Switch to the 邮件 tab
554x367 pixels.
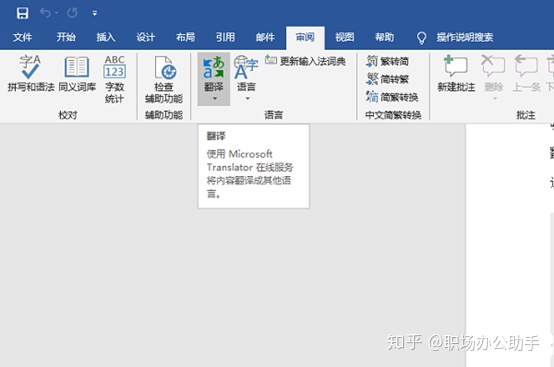click(x=265, y=37)
